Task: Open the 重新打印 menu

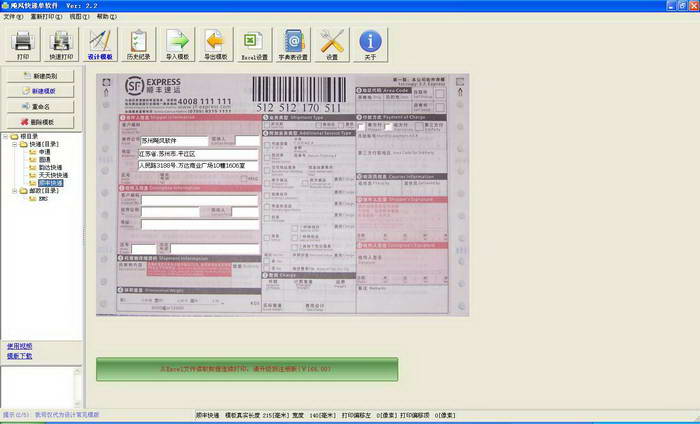Action: pos(46,17)
